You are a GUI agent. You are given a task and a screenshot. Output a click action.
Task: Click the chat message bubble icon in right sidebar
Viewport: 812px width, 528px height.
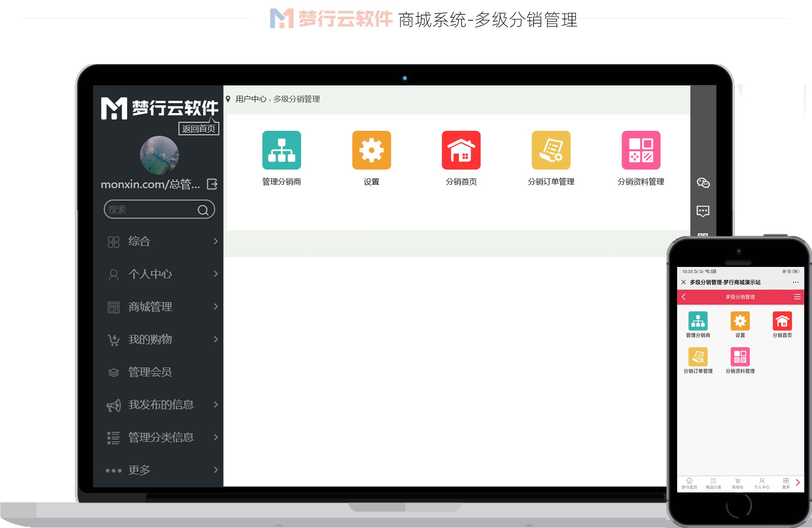703,211
